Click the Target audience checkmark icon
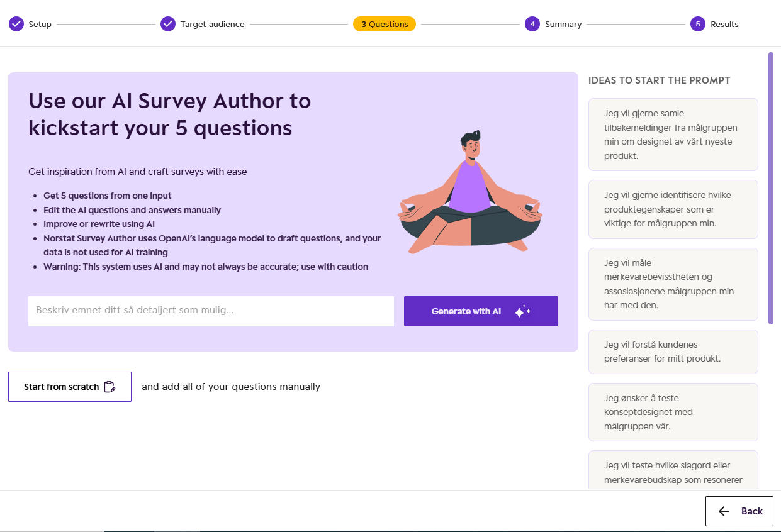781x532 pixels. coord(168,24)
